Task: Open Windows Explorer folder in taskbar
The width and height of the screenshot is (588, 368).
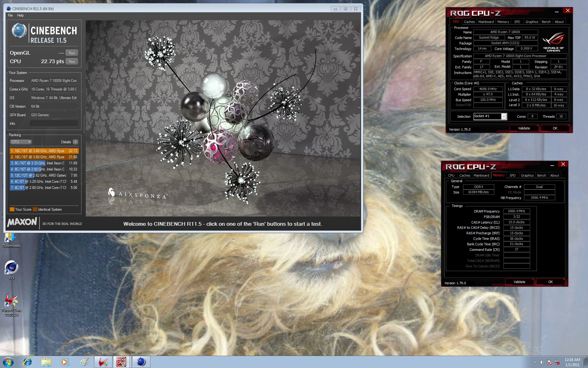Action: (46, 362)
